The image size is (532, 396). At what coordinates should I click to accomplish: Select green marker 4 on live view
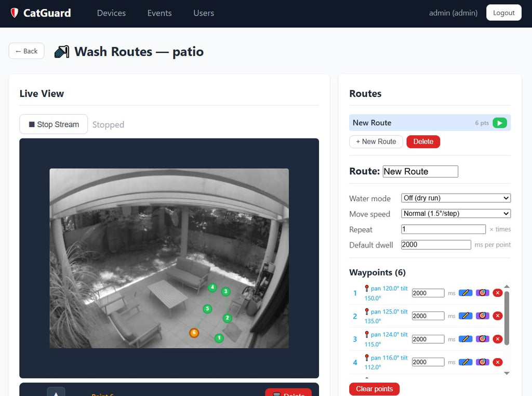pos(212,288)
